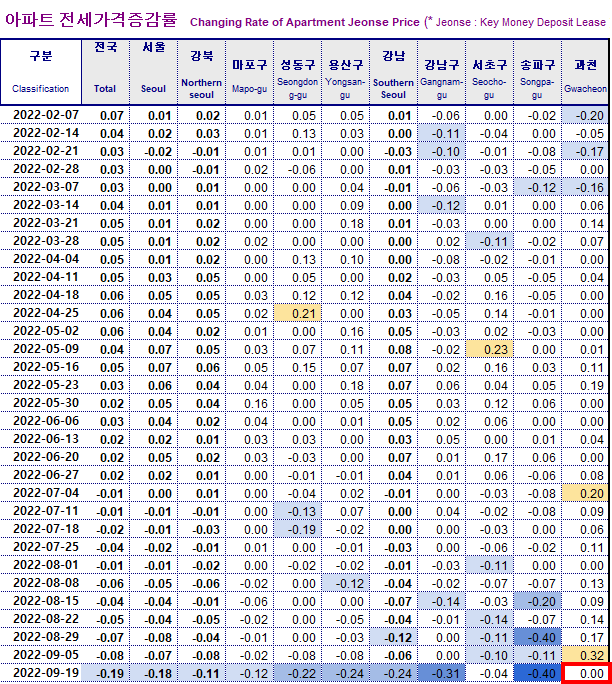Select Gangnam-gu value -0.12 for 2022-03-14
The width and height of the screenshot is (612, 684).
[441, 205]
